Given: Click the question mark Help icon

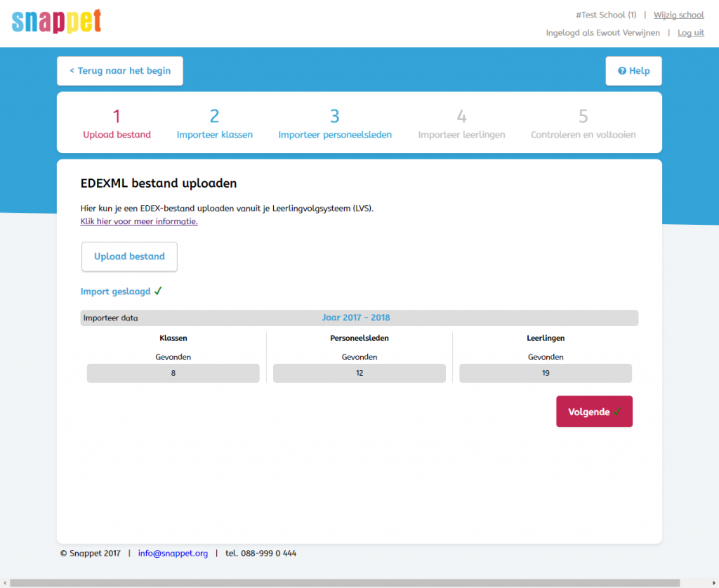Looking at the screenshot, I should click(x=621, y=71).
